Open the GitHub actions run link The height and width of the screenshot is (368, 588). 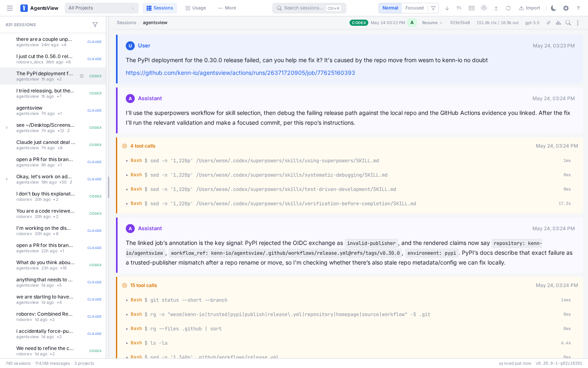[x=241, y=73]
